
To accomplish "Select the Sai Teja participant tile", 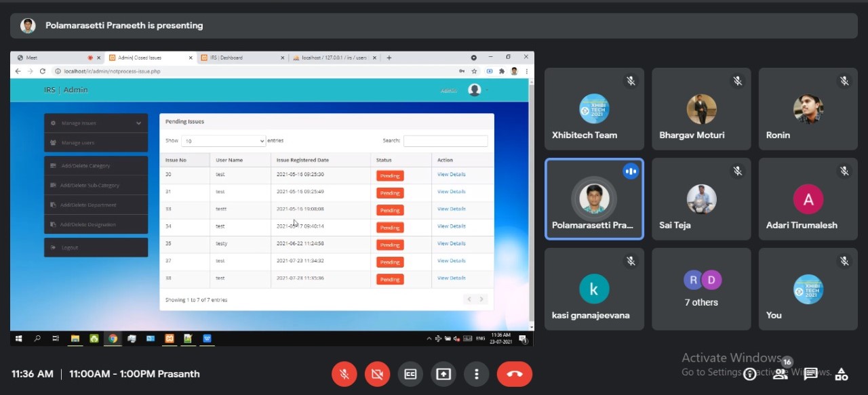I will (x=701, y=199).
